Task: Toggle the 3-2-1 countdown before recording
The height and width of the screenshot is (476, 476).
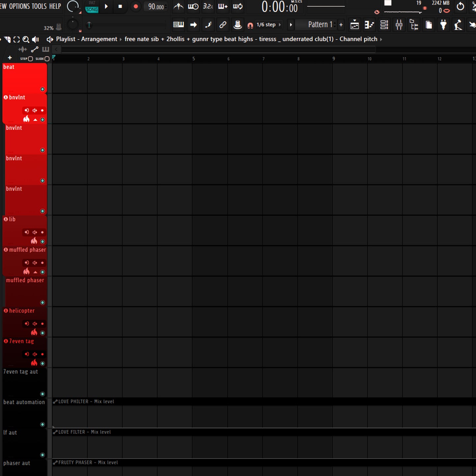Action: point(208,6)
